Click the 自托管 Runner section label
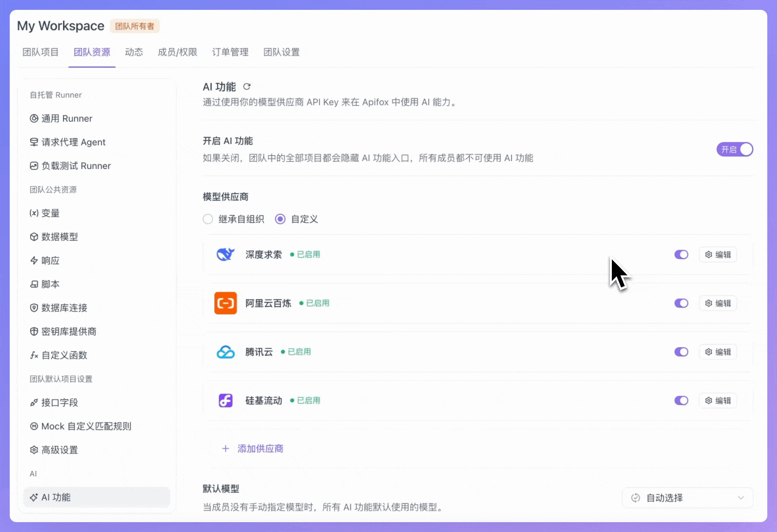 coord(56,95)
